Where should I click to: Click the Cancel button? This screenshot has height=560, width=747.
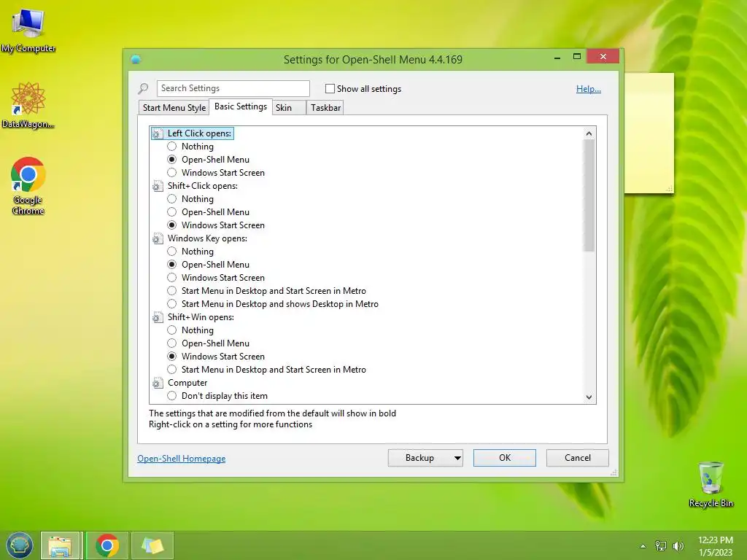(578, 458)
